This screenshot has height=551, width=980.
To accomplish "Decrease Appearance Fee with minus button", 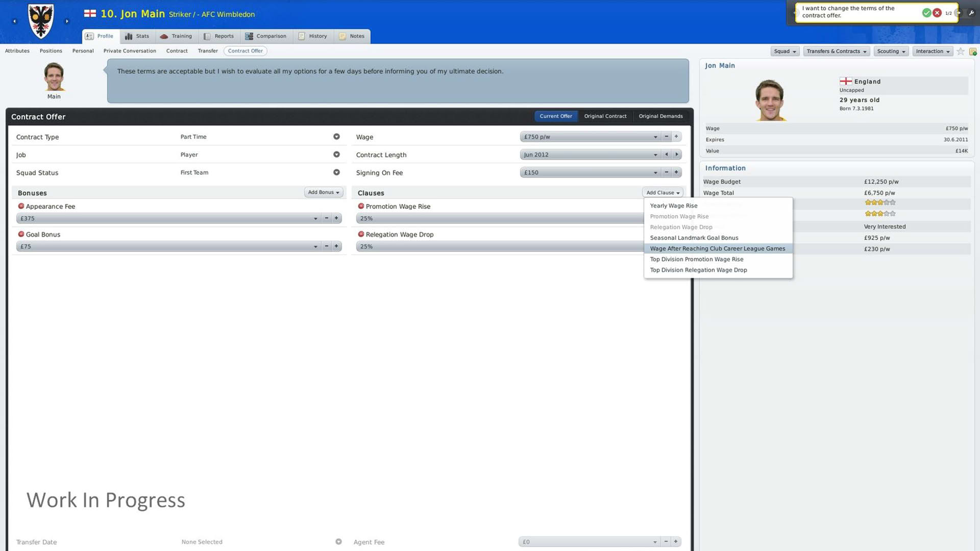I will (x=326, y=218).
